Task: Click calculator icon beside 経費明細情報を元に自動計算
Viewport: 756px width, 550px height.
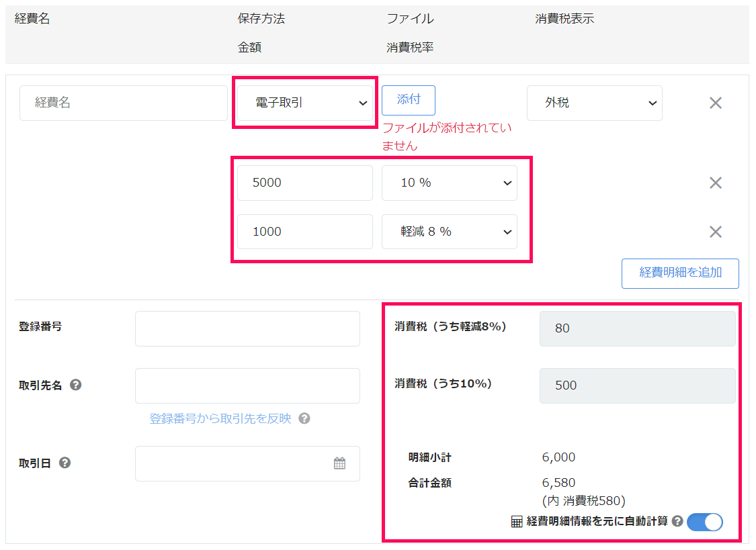Action: point(516,522)
